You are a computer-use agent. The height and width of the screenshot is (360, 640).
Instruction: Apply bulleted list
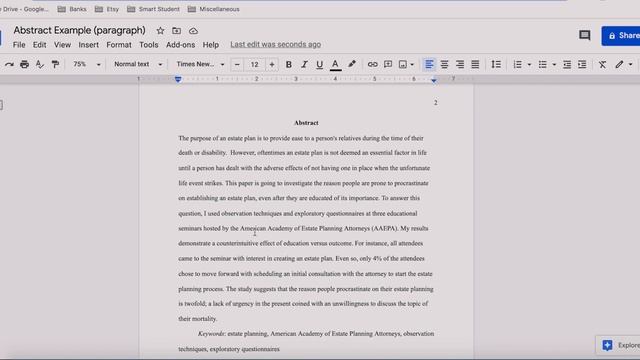click(x=542, y=64)
